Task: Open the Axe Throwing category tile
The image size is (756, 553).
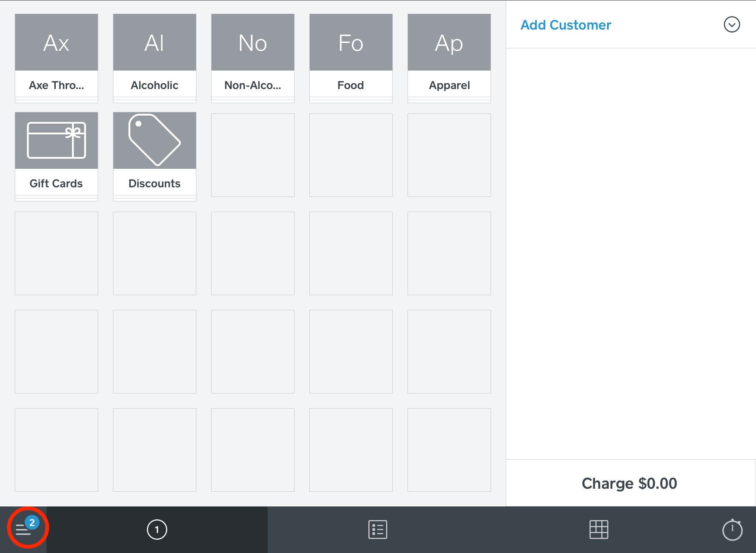Action: pos(56,58)
